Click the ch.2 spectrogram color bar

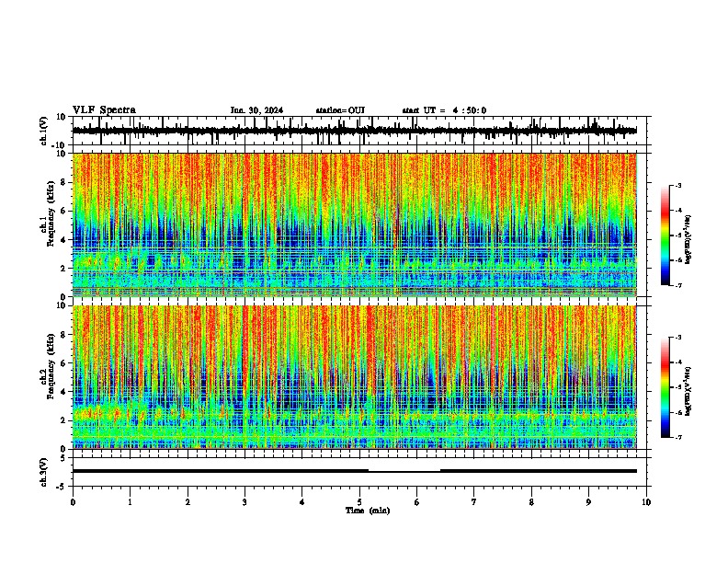pos(665,387)
